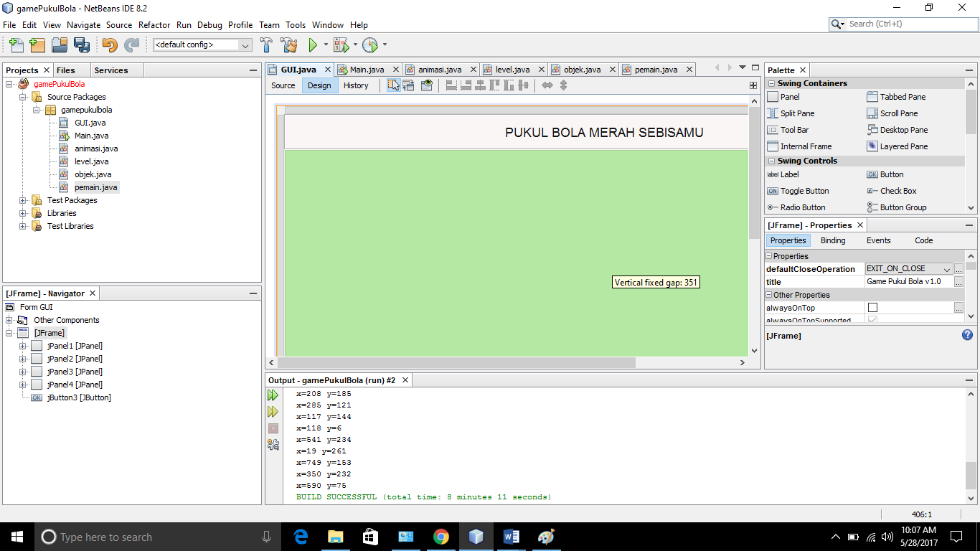Image resolution: width=980 pixels, height=551 pixels.
Task: Re-run the program with green double-arrow icon
Action: [x=273, y=395]
